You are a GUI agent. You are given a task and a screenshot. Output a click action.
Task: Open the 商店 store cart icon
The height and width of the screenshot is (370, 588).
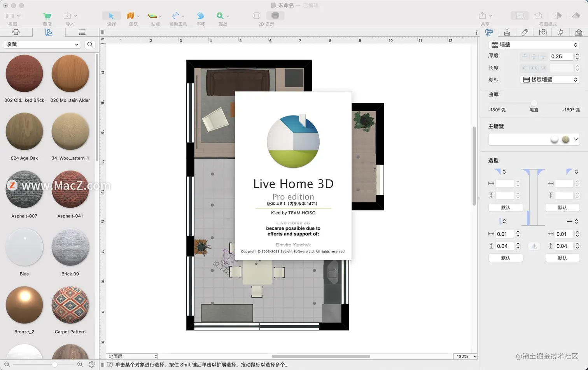click(x=47, y=16)
